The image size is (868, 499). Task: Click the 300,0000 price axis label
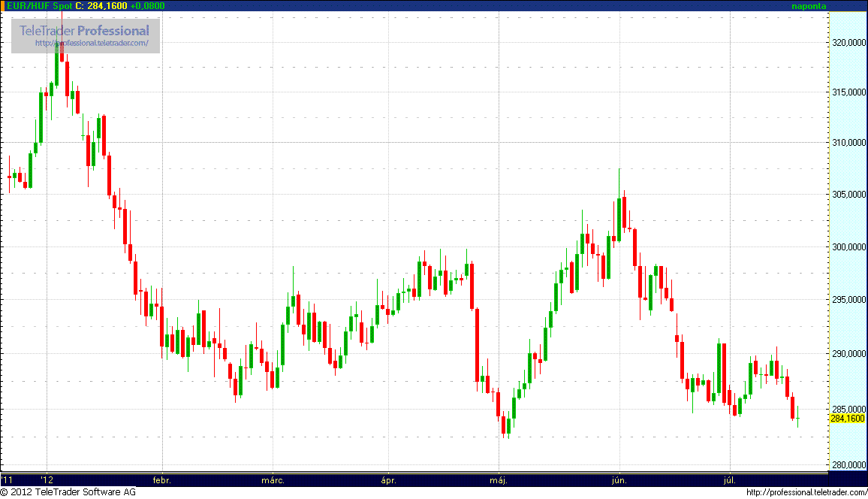pos(847,247)
